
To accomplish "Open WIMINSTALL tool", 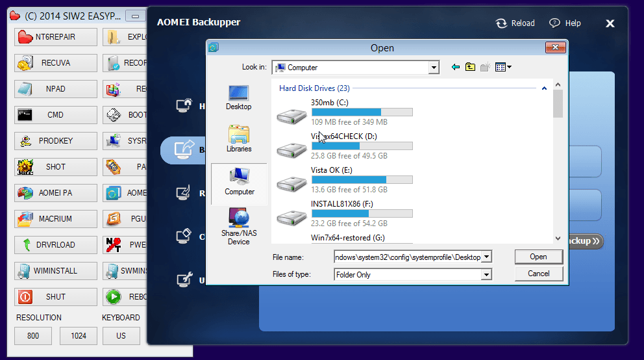I will 55,271.
